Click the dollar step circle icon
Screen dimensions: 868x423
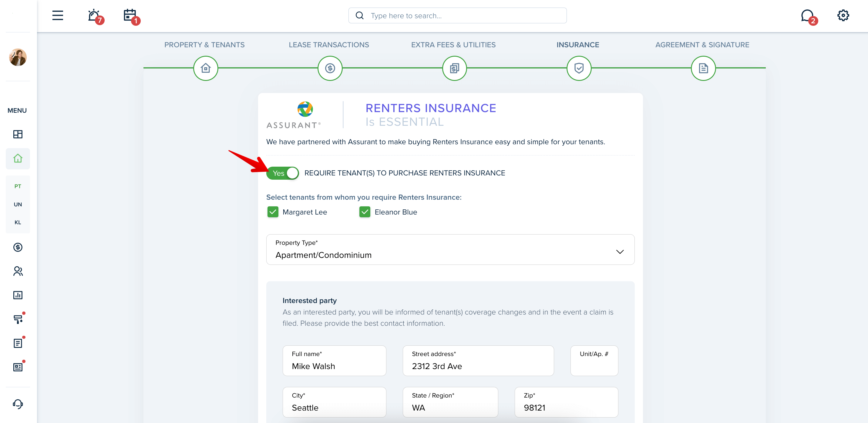click(330, 68)
